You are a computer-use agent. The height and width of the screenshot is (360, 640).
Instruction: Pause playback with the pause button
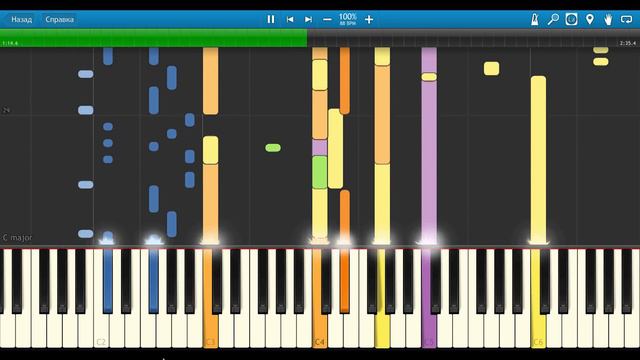271,19
